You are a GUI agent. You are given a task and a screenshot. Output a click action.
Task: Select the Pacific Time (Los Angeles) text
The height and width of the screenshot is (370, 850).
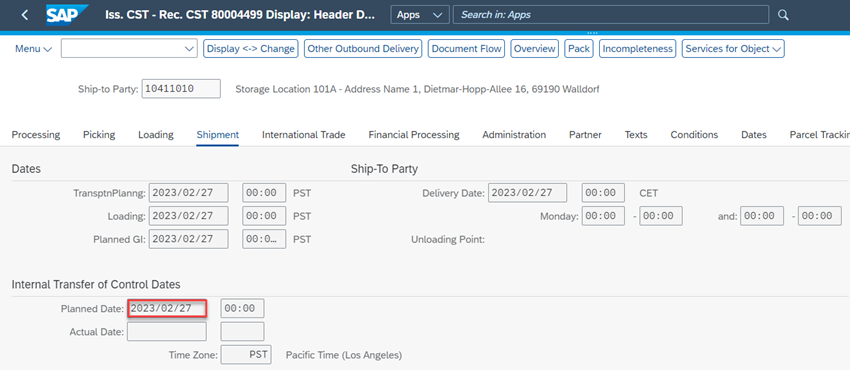coord(344,355)
